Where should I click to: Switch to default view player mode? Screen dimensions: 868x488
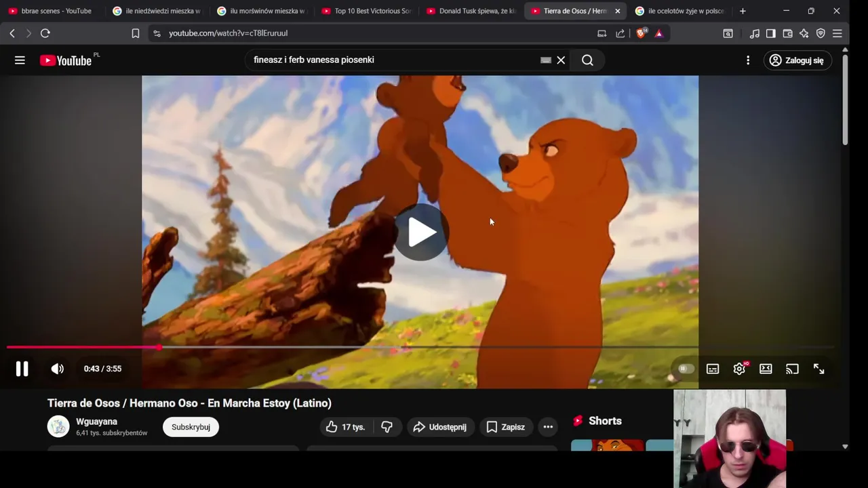[x=766, y=369]
